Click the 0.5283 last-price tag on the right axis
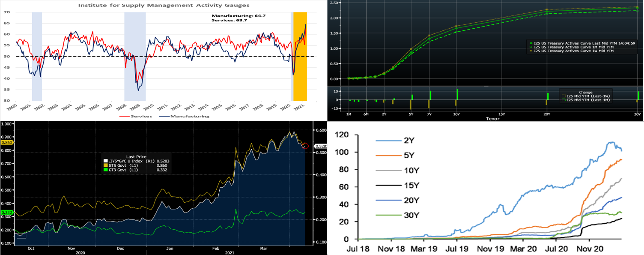 click(x=321, y=146)
